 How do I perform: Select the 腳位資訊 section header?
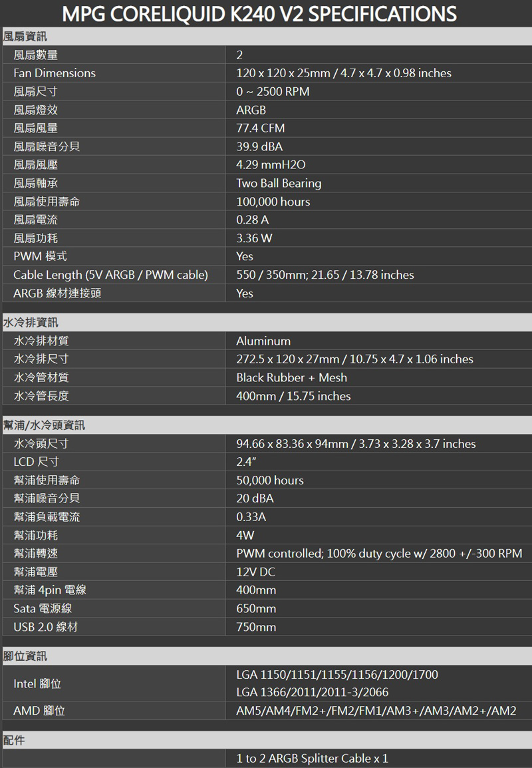tap(25, 656)
